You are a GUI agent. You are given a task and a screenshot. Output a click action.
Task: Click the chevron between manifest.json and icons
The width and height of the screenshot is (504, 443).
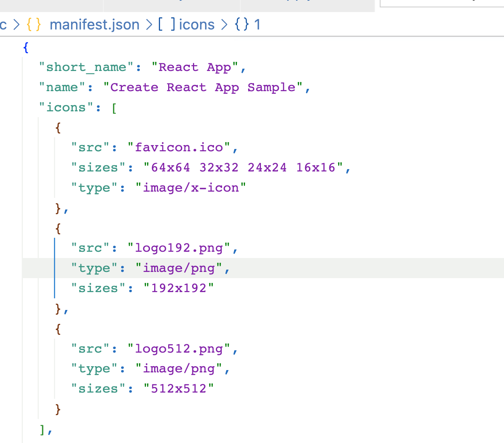149,24
